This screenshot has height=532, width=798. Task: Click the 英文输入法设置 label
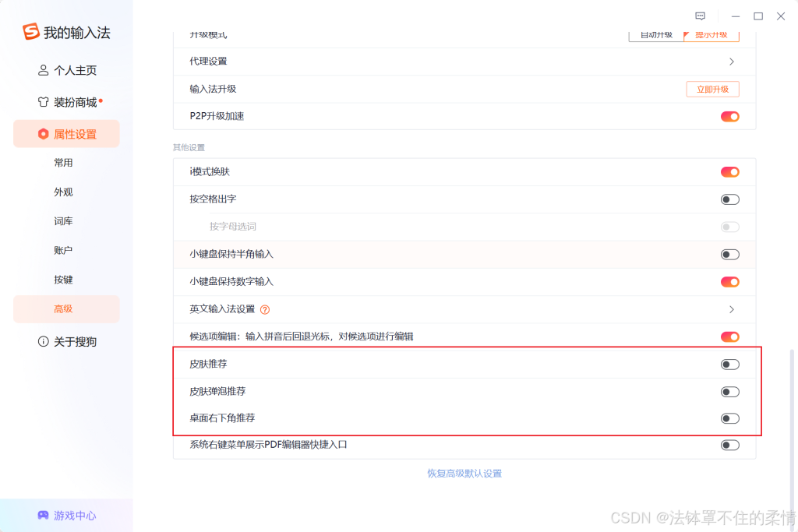[x=222, y=309]
